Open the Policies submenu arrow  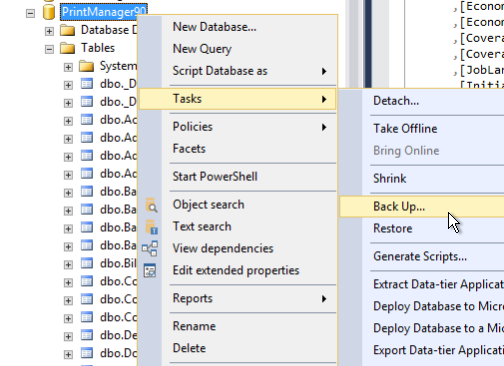tap(324, 127)
